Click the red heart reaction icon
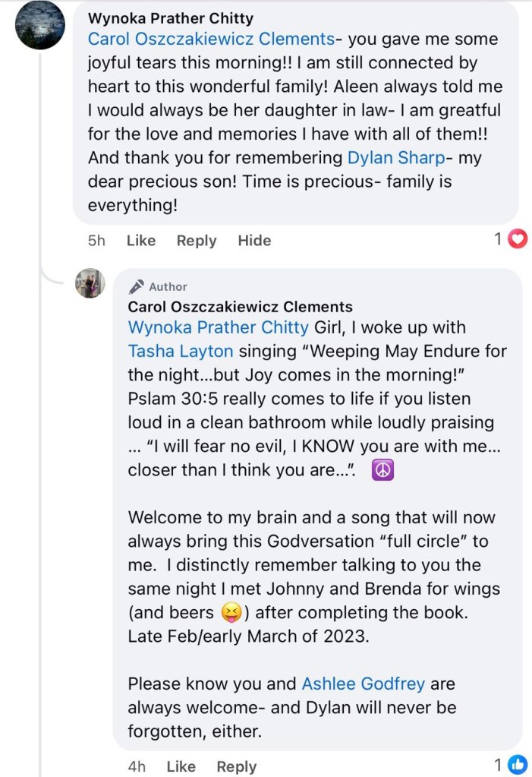The width and height of the screenshot is (532, 777). tap(518, 239)
